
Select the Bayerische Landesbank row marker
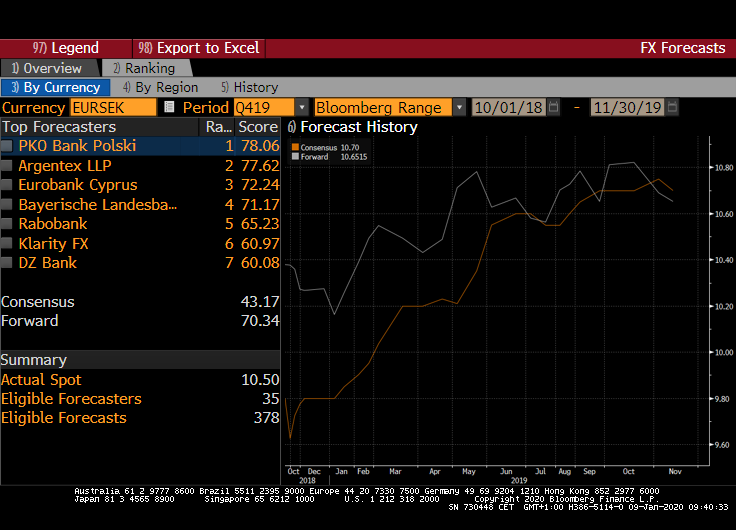(8, 205)
